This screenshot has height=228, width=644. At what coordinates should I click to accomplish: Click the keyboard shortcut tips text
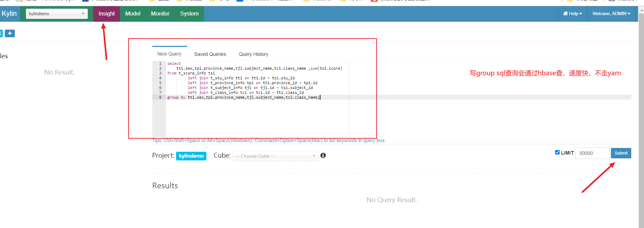pyautogui.click(x=269, y=141)
